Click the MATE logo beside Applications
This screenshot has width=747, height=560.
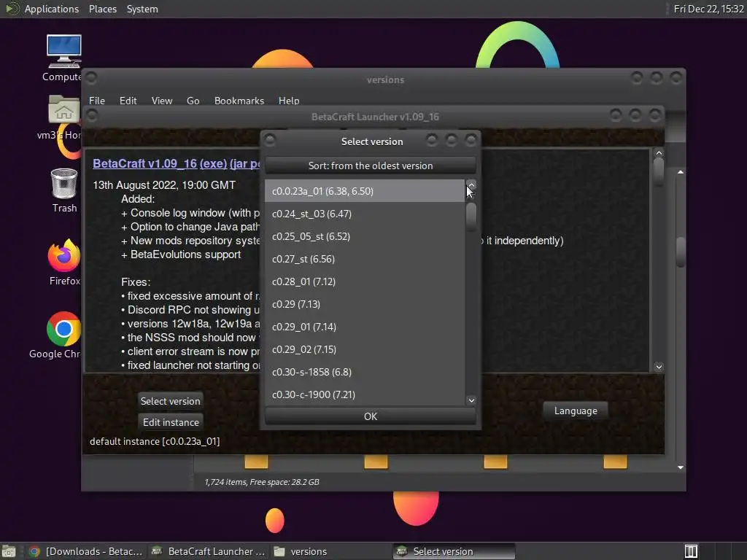tap(12, 9)
